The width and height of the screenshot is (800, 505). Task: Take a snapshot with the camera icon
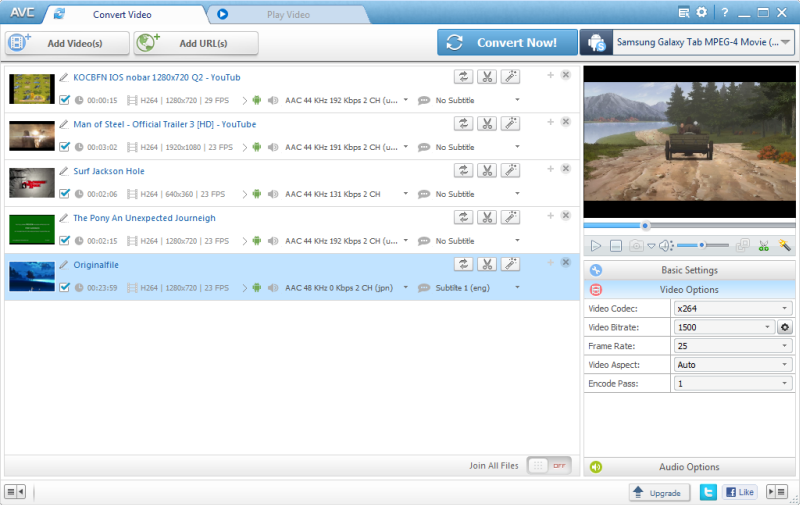636,245
